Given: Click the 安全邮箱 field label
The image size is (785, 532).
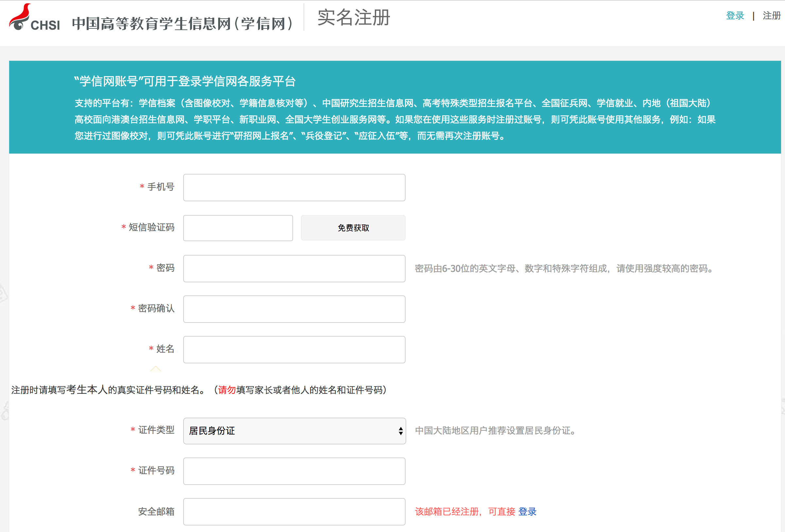Looking at the screenshot, I should 156,511.
